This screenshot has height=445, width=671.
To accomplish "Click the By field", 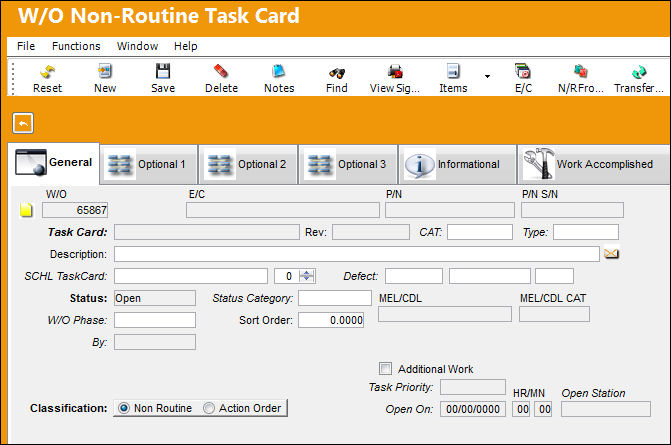I will pyautogui.click(x=155, y=342).
